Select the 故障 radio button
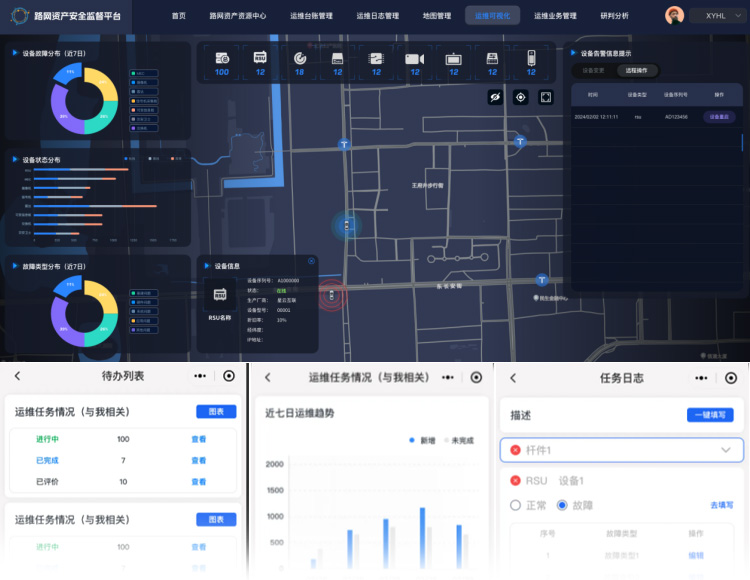 point(562,505)
